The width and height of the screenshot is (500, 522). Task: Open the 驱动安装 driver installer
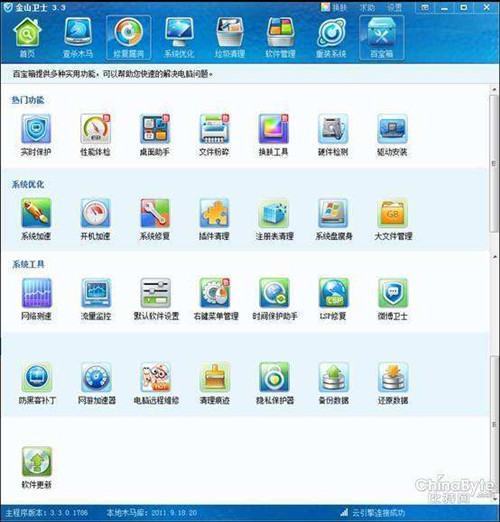pyautogui.click(x=392, y=135)
